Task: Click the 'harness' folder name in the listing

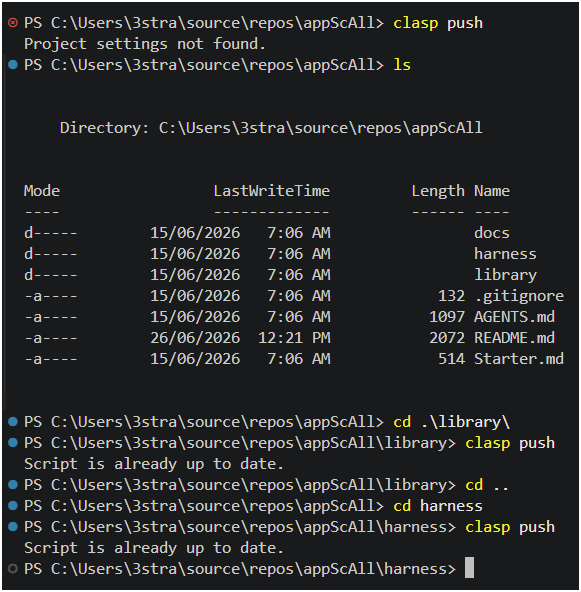Action: coord(505,254)
